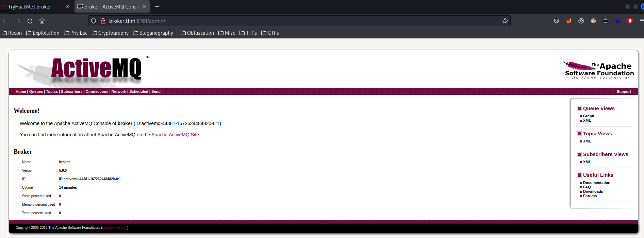Click the printable version link
The height and width of the screenshot is (238, 644).
115,228
